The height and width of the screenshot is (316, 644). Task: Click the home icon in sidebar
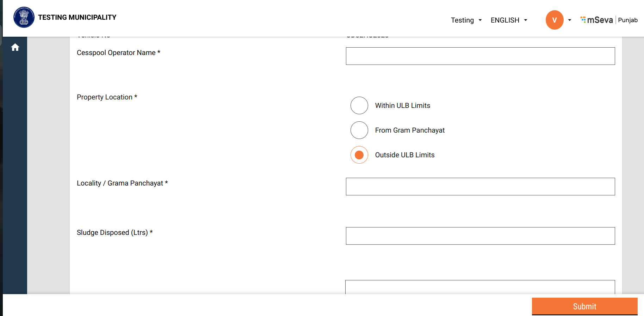(15, 47)
